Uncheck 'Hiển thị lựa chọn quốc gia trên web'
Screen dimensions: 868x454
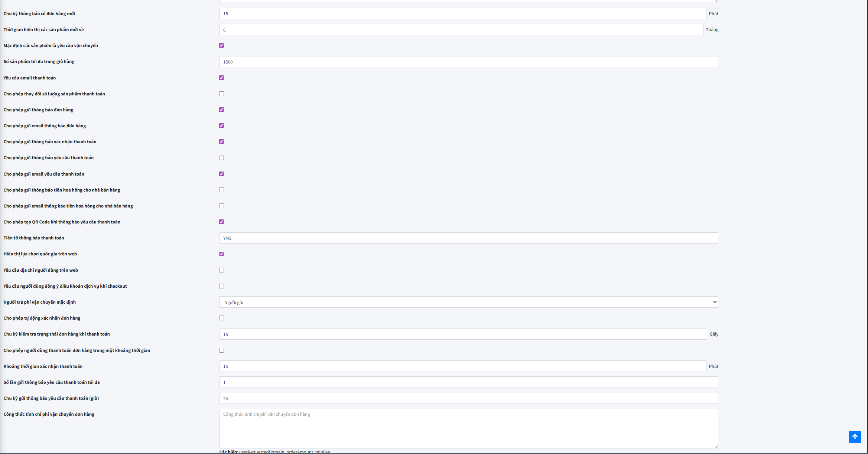pos(221,254)
